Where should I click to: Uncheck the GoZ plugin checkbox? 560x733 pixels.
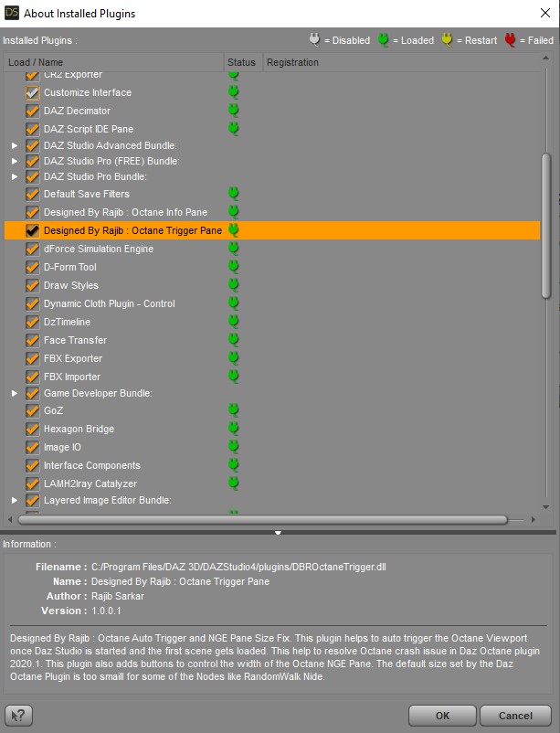(32, 410)
